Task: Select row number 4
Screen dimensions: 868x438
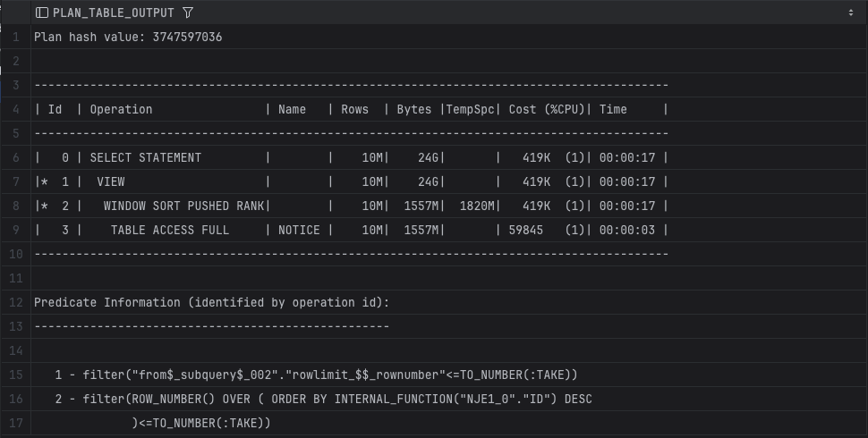Action: (15, 109)
